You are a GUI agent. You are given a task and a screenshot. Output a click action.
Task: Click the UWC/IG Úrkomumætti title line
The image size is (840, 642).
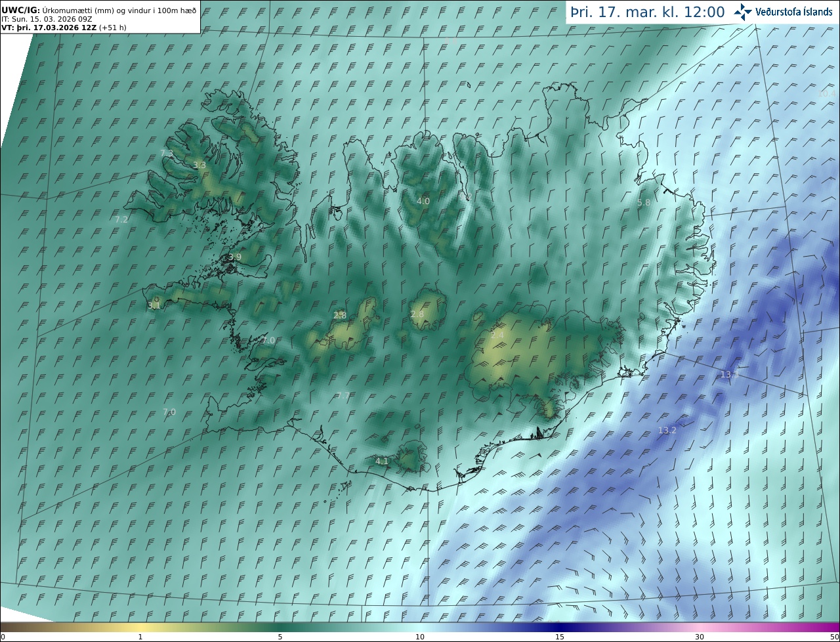[99, 10]
